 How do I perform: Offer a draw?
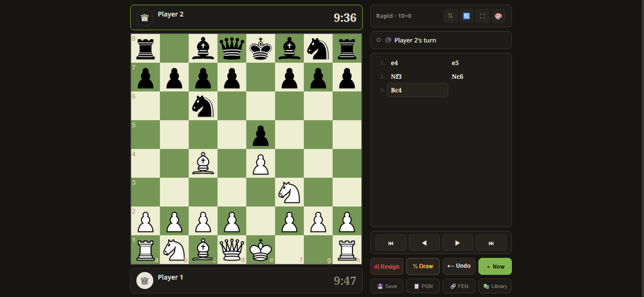pos(423,266)
